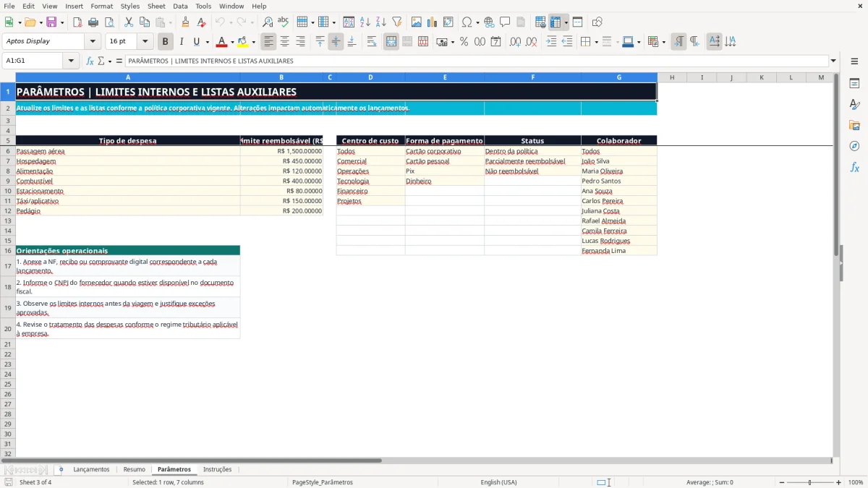Activate Clone Formatting paintbrush

186,22
